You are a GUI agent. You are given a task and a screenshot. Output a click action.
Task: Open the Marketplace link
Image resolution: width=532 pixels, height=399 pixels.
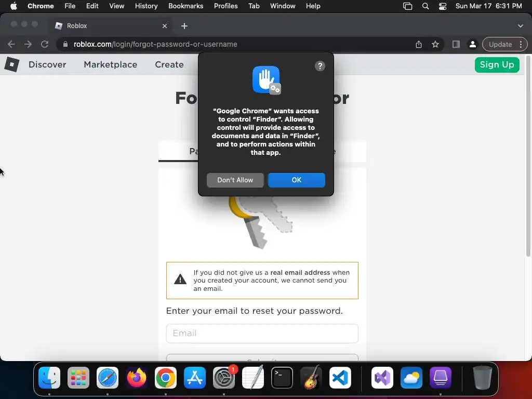pos(110,64)
